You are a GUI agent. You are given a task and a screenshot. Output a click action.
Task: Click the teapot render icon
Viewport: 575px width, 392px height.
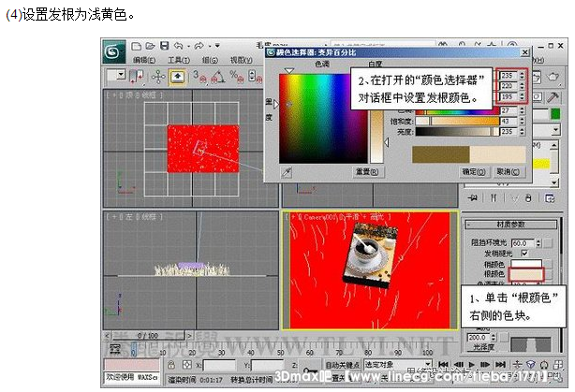(x=553, y=77)
